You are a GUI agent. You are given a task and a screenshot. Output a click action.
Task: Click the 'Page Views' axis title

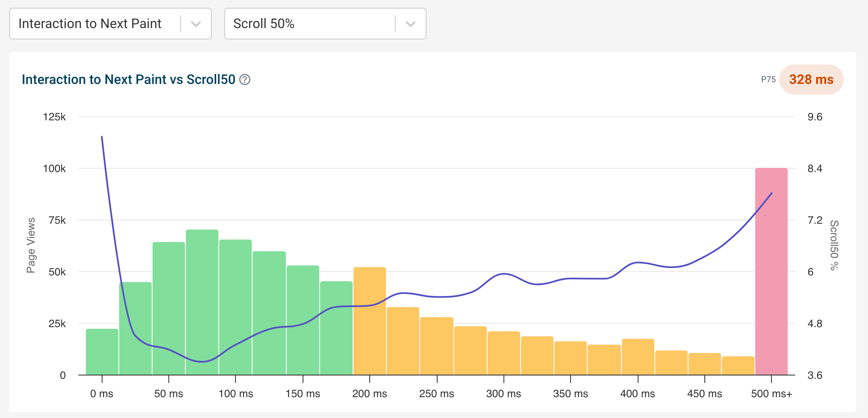31,245
